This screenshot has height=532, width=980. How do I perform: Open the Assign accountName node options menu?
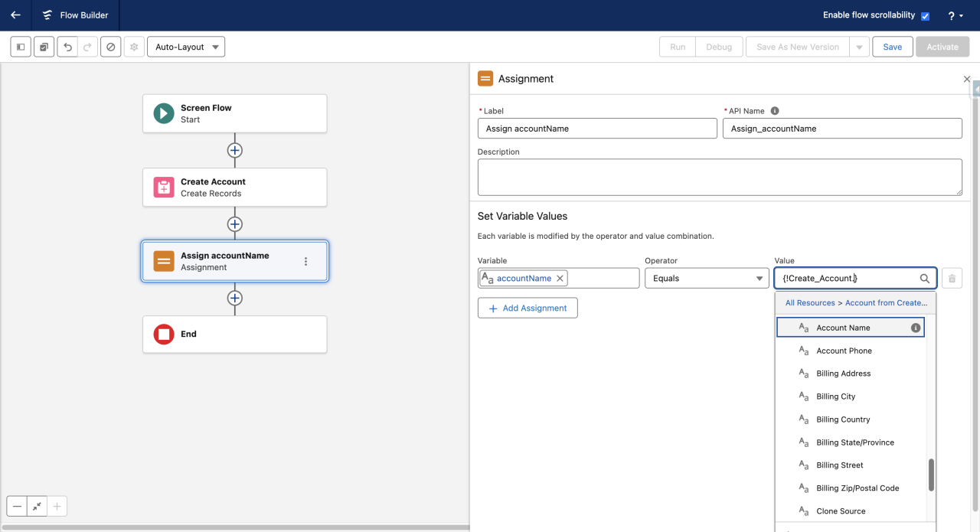pos(305,261)
